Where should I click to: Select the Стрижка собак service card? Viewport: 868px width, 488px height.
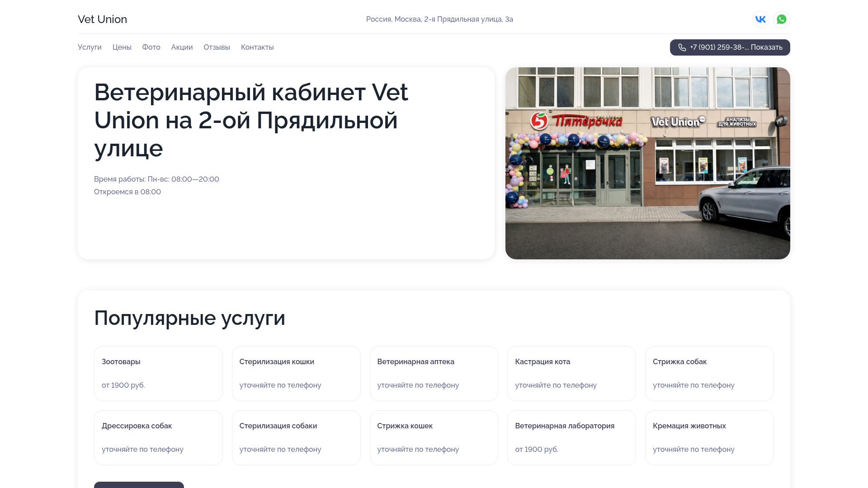point(709,374)
